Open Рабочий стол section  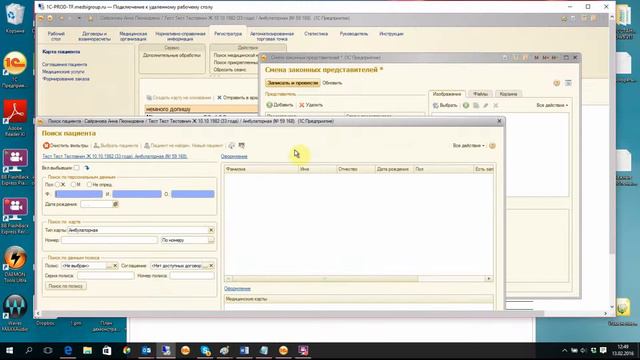(x=56, y=36)
